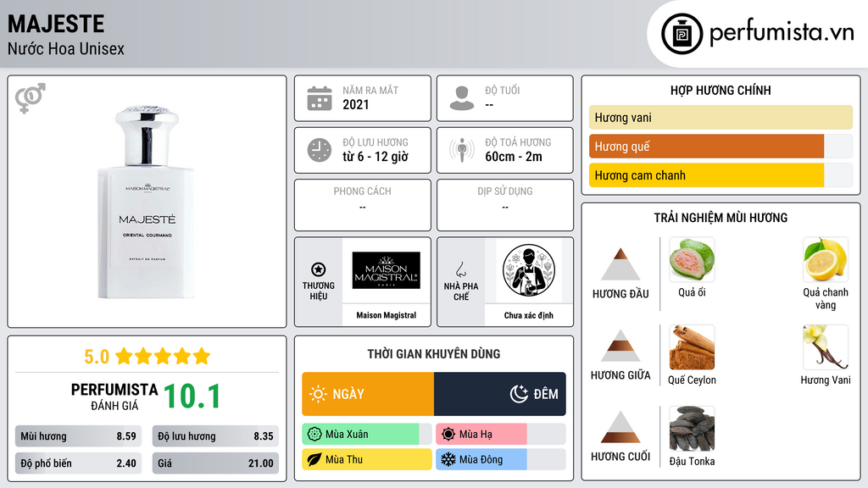Click the MAJESTE product title
The image size is (868, 488).
(x=56, y=24)
